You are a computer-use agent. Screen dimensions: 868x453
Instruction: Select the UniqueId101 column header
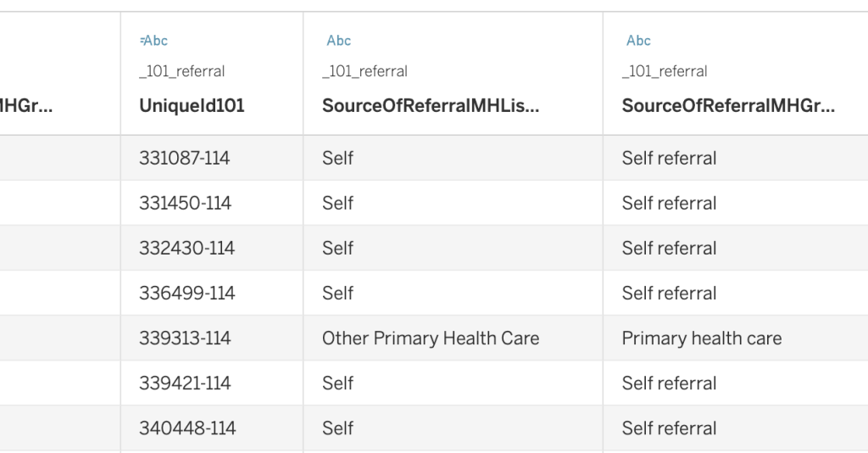(x=192, y=106)
